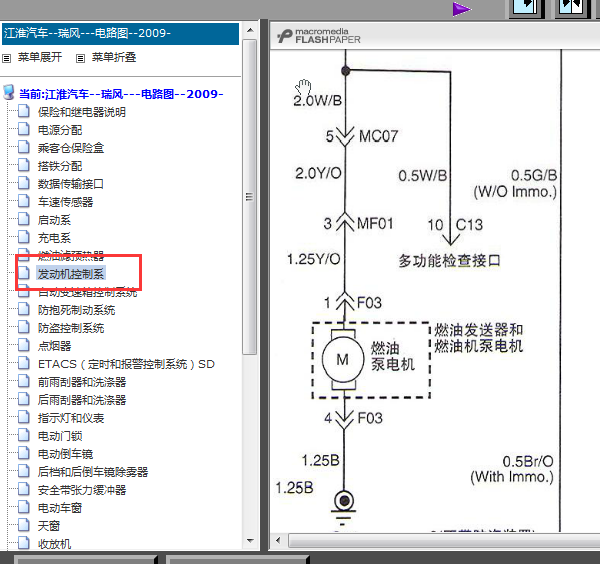This screenshot has width=600, height=564.
Task: Click the page icon beside 电源分配
Action: pyautogui.click(x=24, y=129)
